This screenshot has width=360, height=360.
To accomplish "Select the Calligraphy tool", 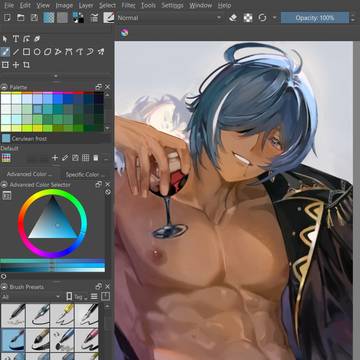I will [x=37, y=39].
